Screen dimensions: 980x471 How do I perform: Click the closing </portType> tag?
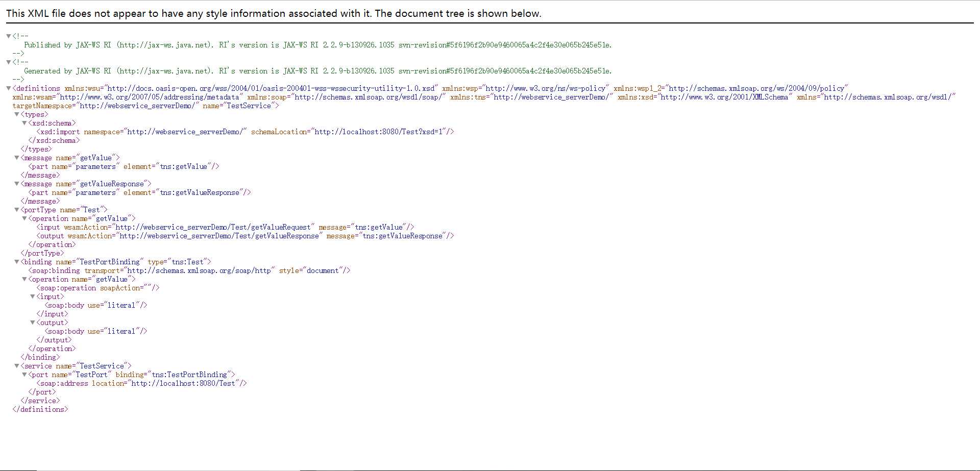(42, 253)
